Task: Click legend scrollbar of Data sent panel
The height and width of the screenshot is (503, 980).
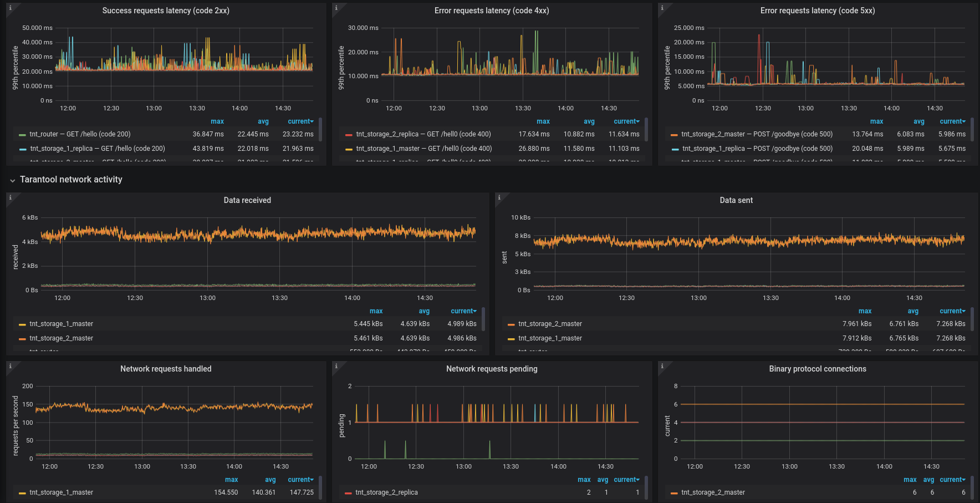Action: coord(972,318)
